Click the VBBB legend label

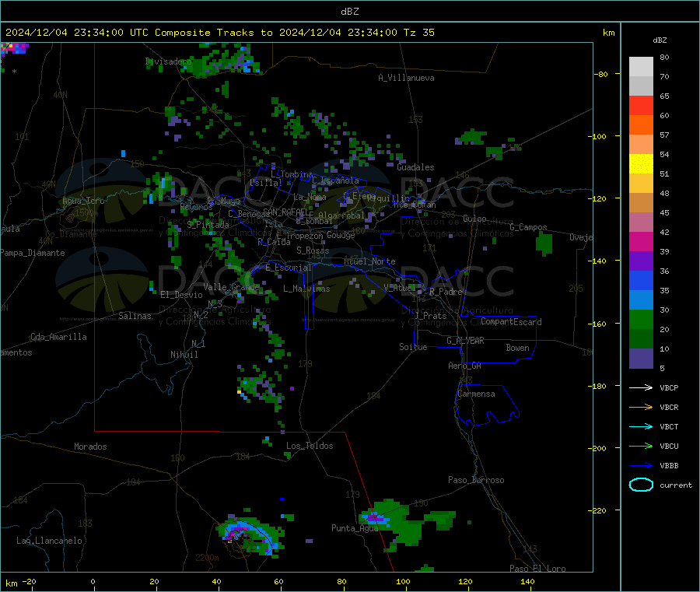(669, 466)
